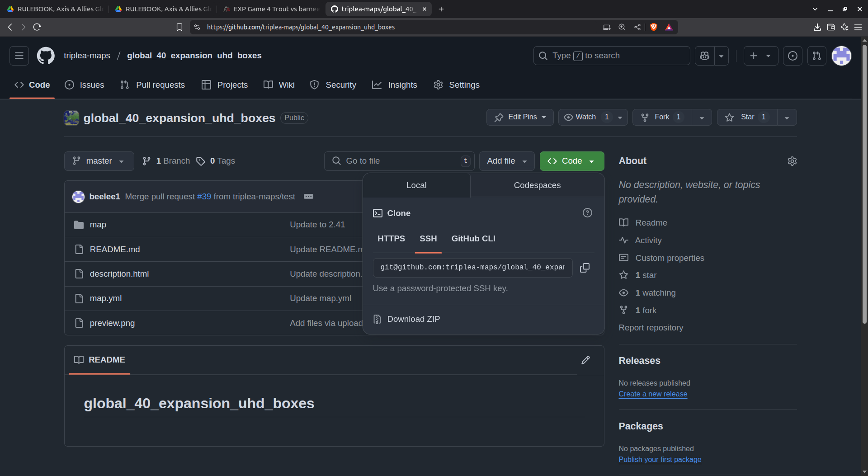Viewport: 868px width, 476px height.
Task: Switch to the Issues tab
Action: coord(85,85)
